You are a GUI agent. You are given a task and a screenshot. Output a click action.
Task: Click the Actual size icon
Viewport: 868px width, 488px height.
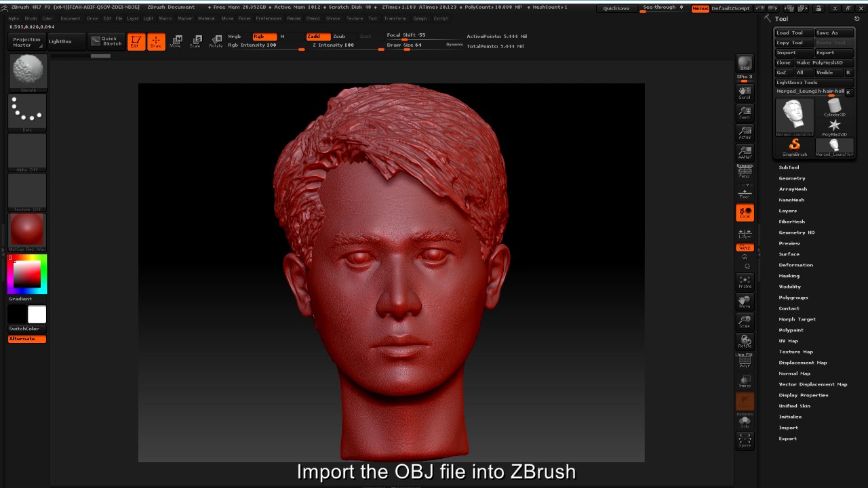pyautogui.click(x=745, y=133)
